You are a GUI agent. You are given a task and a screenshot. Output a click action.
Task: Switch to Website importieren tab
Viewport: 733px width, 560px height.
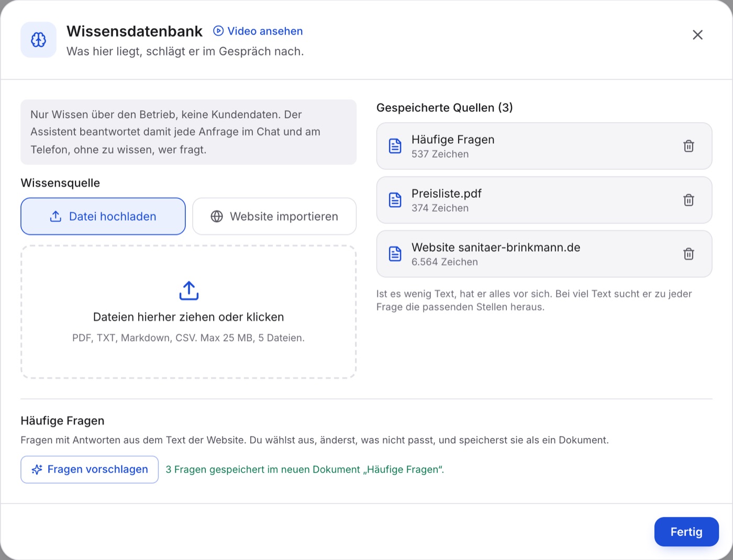[x=274, y=216]
